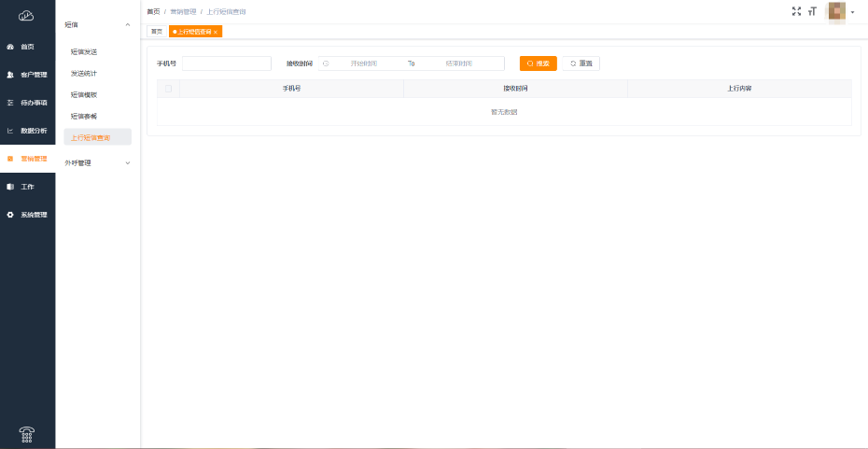Click the telephone dialpad icon at bottom left
This screenshot has height=449, width=868.
pyautogui.click(x=27, y=434)
